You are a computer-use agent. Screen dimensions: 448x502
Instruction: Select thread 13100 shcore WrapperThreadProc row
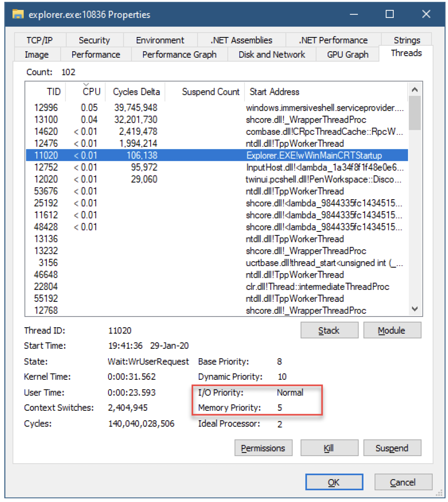pyautogui.click(x=217, y=120)
